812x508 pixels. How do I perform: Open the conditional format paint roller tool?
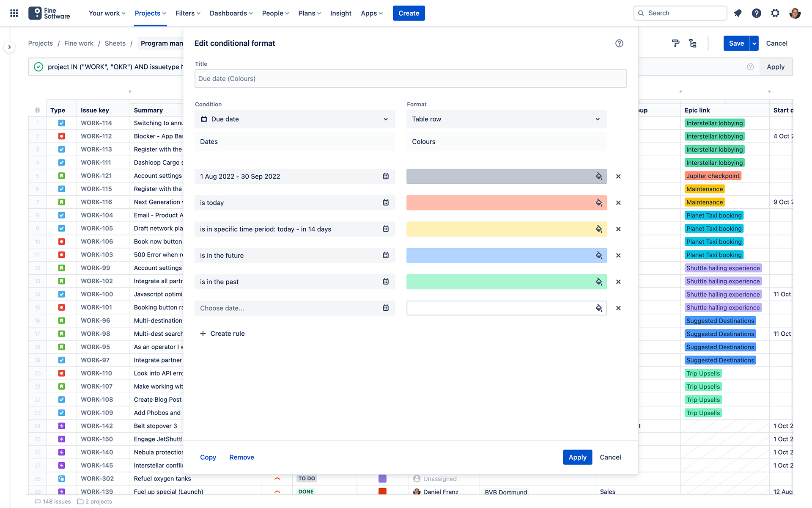[675, 43]
